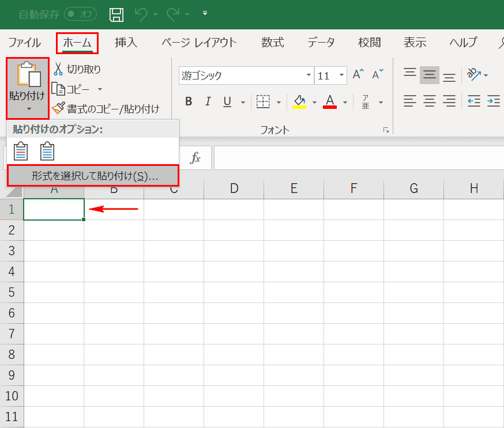Click the ヘルプ tab
Viewport: 504px width, 428px height.
pyautogui.click(x=463, y=43)
